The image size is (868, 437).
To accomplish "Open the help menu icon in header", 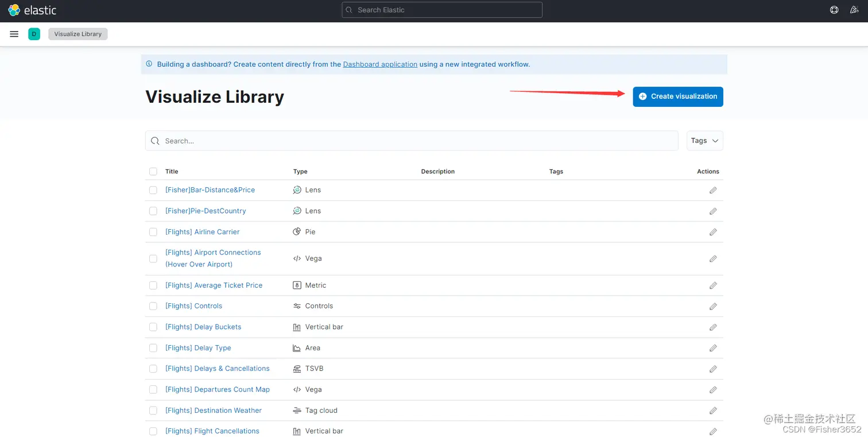I will tap(834, 10).
